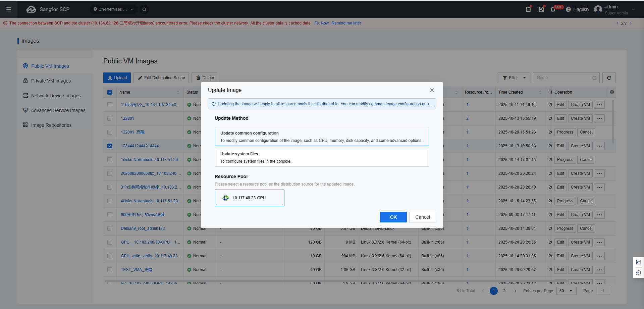Image resolution: width=644 pixels, height=309 pixels.
Task: Open the floating customer support headset icon
Action: (x=639, y=273)
